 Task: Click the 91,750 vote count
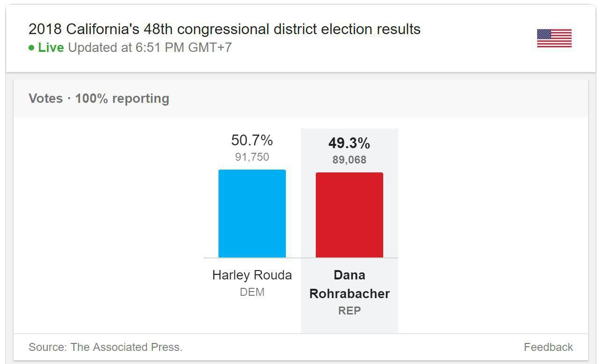(252, 157)
